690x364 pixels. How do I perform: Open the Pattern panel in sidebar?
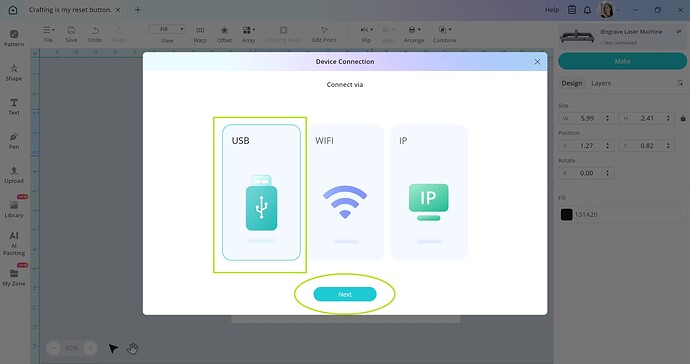[14, 38]
